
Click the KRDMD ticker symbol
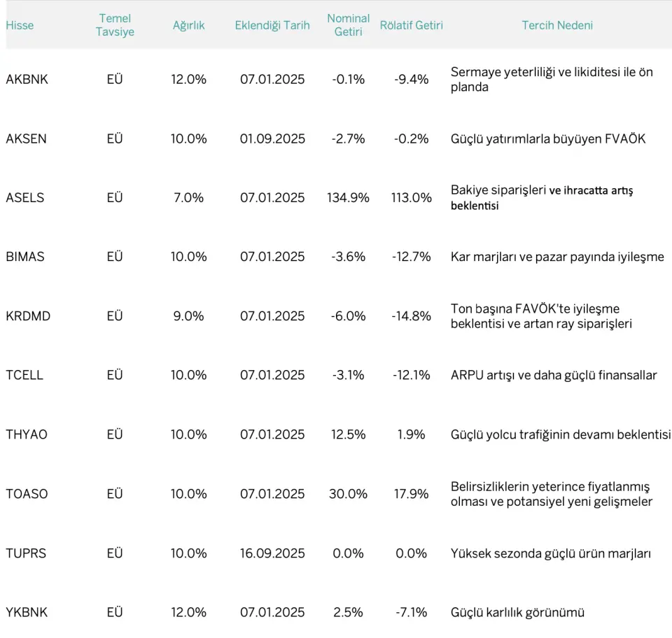point(28,316)
